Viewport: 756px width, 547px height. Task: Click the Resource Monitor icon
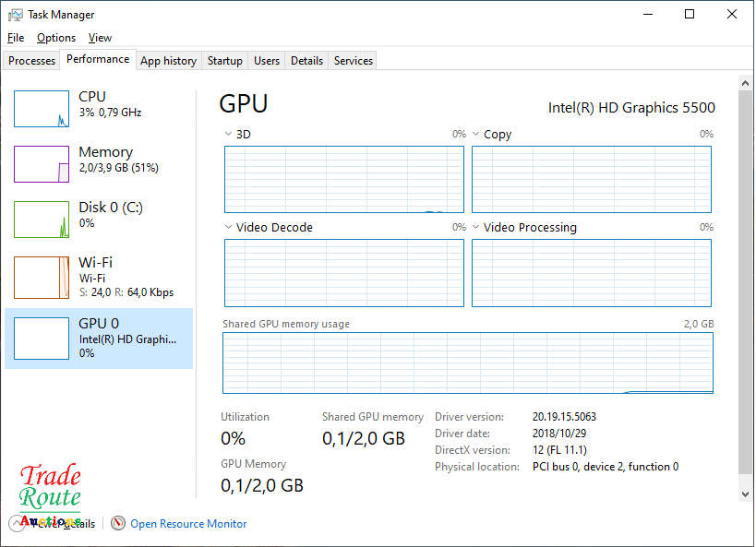(118, 523)
